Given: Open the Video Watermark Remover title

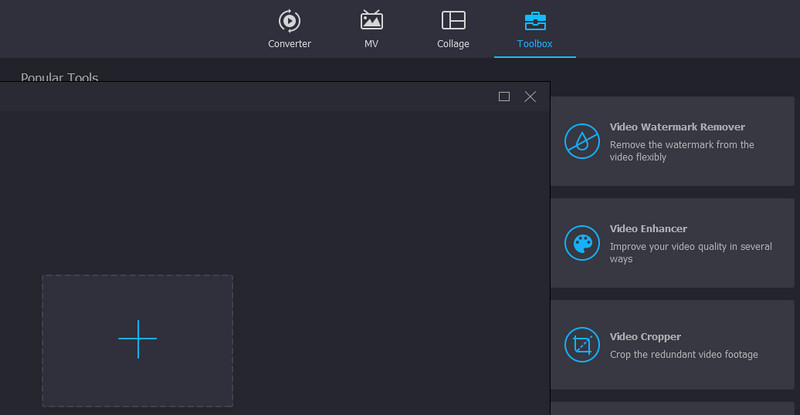Looking at the screenshot, I should [677, 127].
